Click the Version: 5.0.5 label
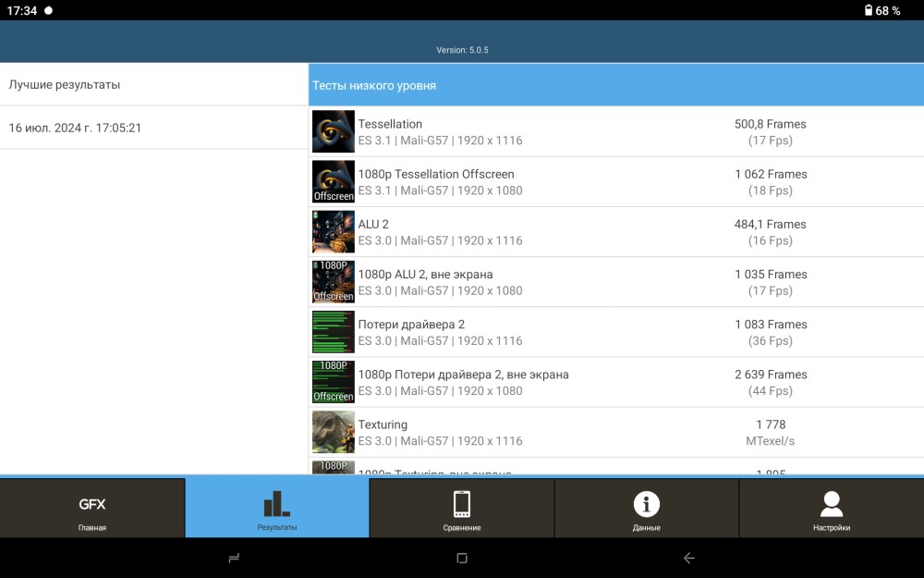Viewport: 924px width, 578px height. (x=462, y=50)
